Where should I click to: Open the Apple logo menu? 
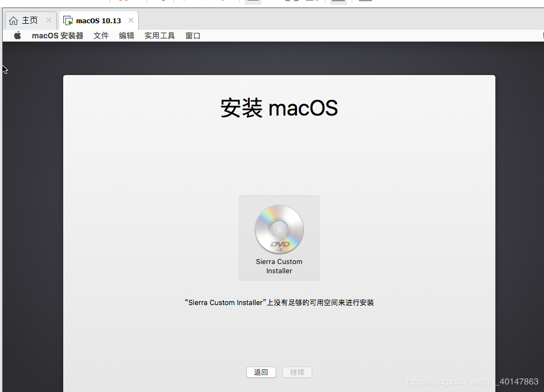(17, 36)
